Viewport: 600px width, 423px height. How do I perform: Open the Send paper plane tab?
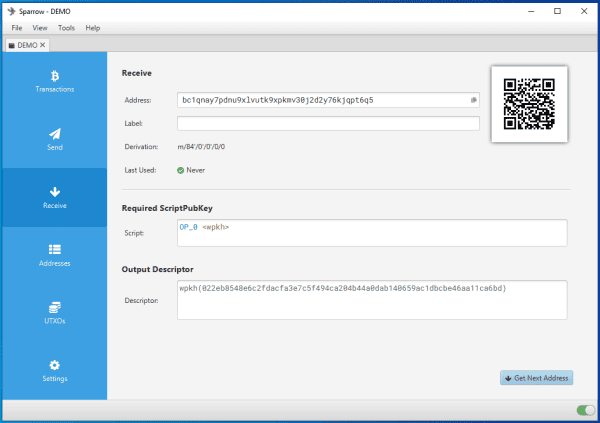point(54,139)
